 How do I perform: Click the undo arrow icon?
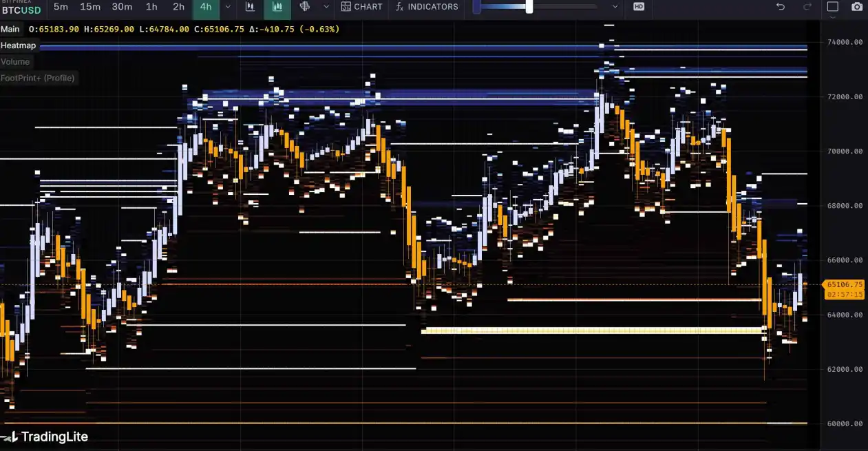pos(780,7)
